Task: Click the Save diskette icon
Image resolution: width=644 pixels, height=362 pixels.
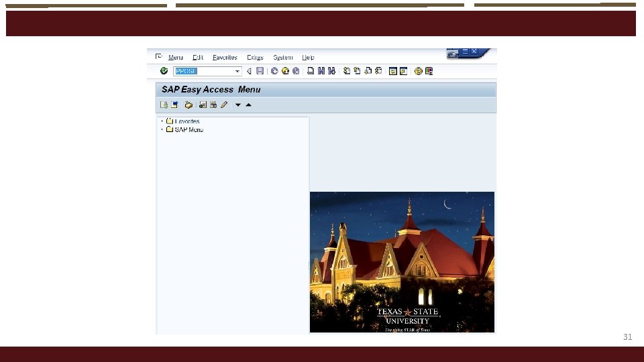Action: (x=260, y=71)
